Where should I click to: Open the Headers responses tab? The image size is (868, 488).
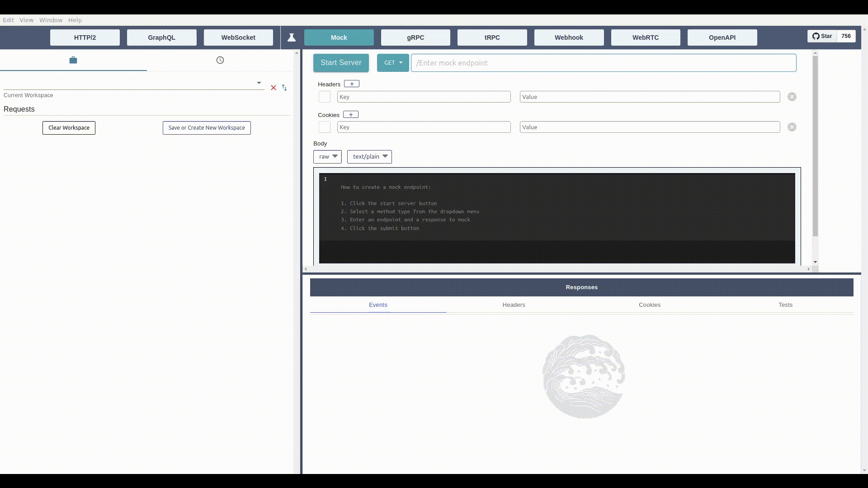(514, 305)
